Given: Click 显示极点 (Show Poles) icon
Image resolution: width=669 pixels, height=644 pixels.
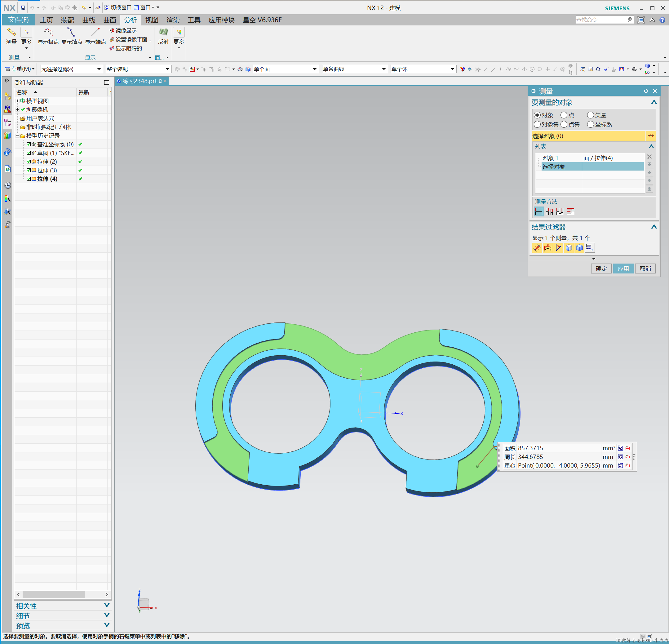Looking at the screenshot, I should pos(48,33).
